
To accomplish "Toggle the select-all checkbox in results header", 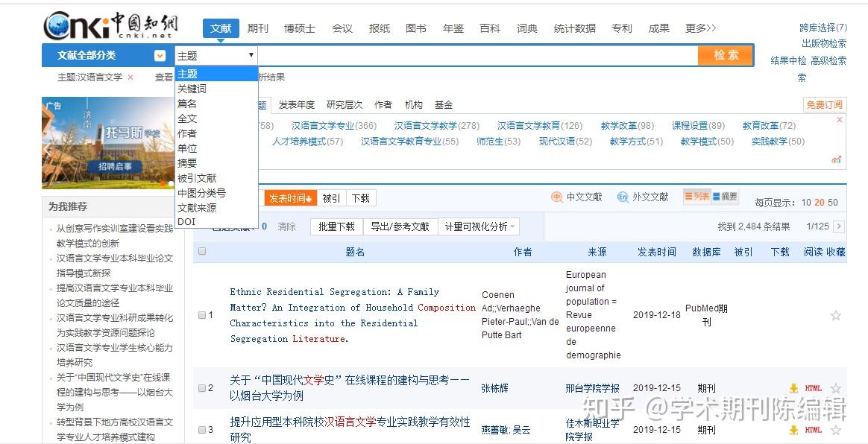I will [201, 252].
